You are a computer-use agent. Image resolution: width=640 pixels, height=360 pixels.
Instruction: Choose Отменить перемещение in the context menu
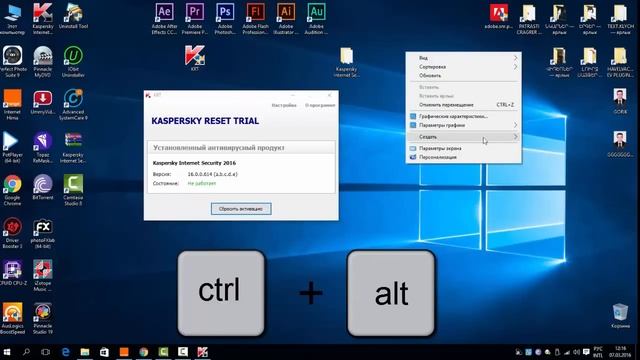click(464, 105)
